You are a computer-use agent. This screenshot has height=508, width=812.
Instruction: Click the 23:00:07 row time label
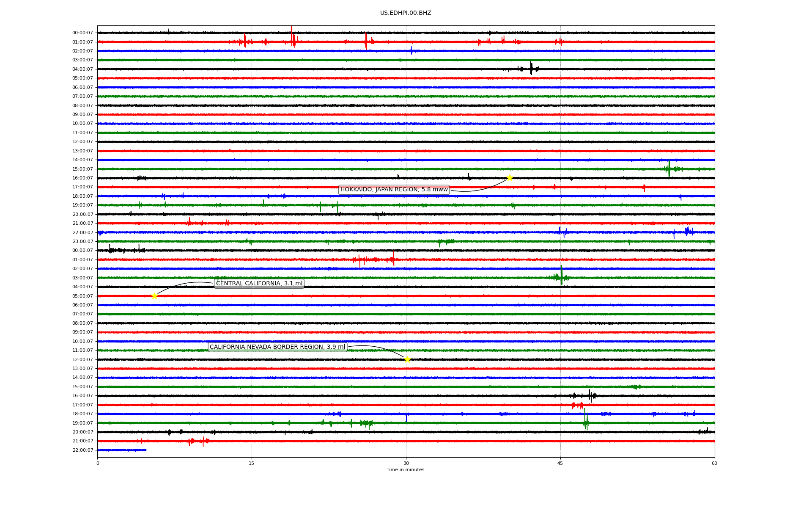click(82, 242)
